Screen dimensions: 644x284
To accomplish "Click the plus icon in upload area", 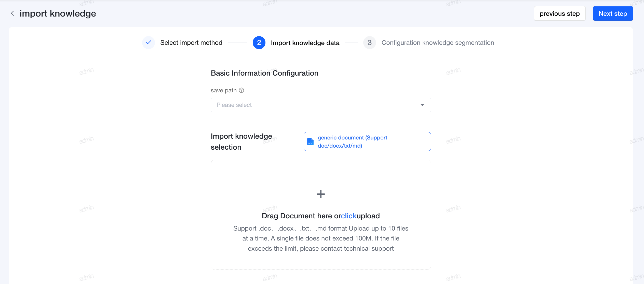I will (x=321, y=194).
